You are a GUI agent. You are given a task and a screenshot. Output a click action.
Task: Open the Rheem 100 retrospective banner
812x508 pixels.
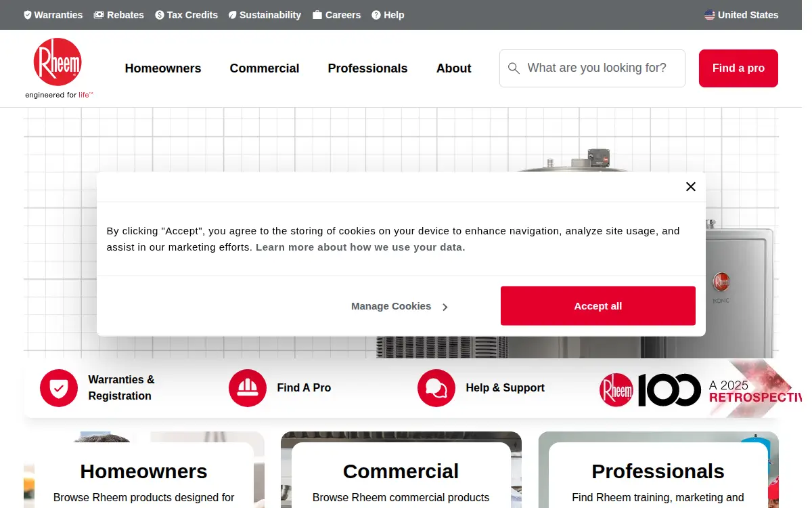pos(700,389)
